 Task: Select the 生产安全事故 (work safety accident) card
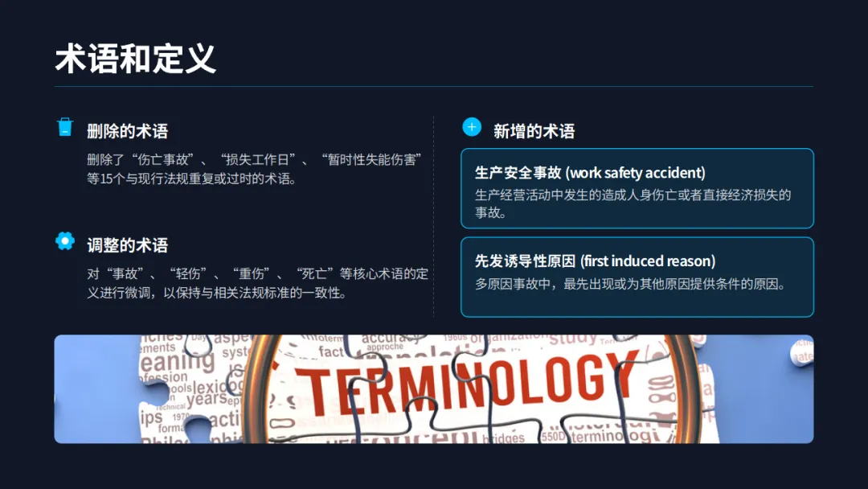(x=637, y=188)
